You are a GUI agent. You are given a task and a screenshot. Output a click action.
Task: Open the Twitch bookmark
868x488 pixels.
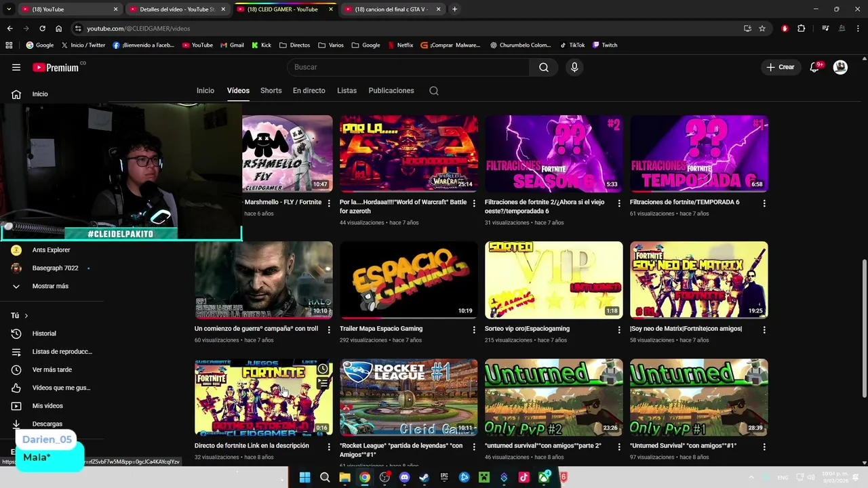point(605,45)
